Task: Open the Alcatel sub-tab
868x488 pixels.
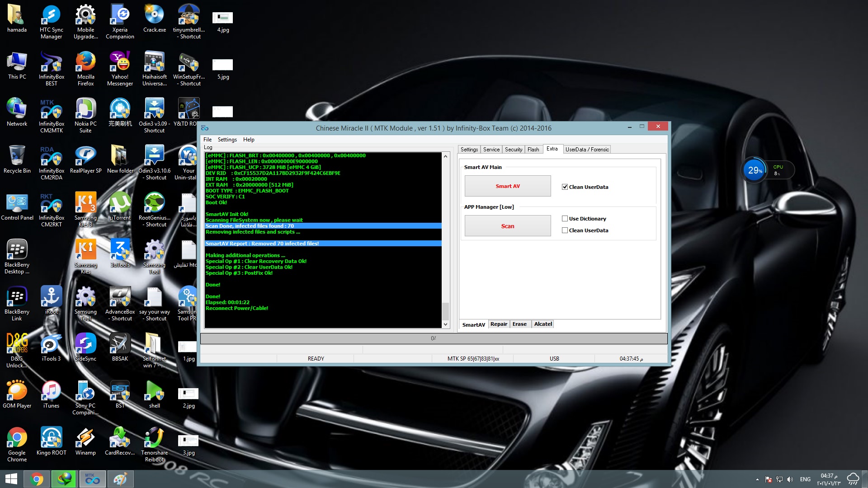Action: pos(543,324)
